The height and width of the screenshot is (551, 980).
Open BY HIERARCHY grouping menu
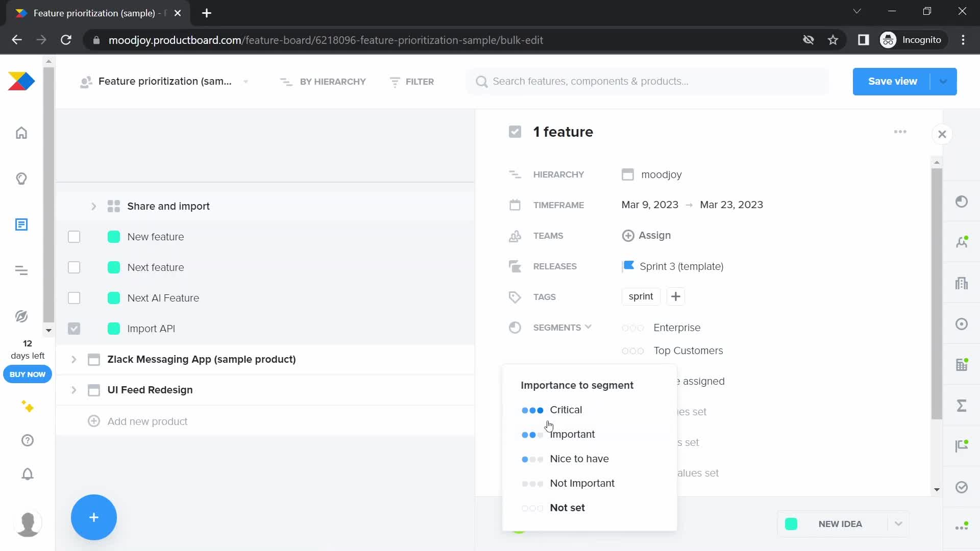[323, 82]
